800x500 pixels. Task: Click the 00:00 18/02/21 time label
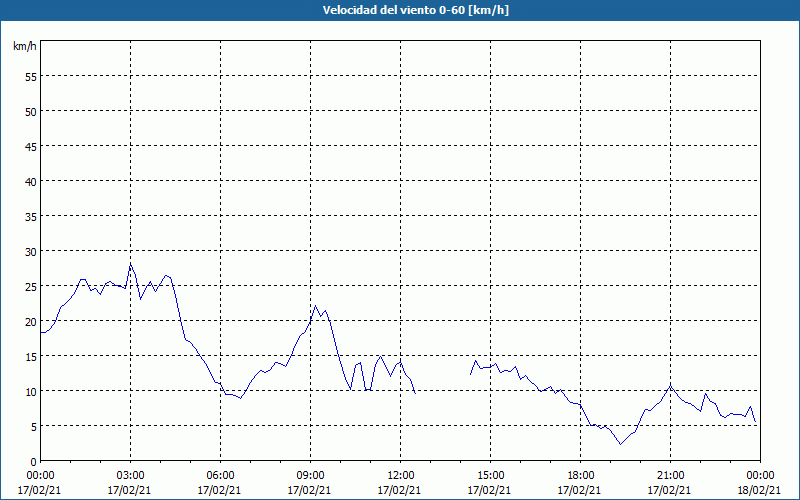tap(759, 483)
